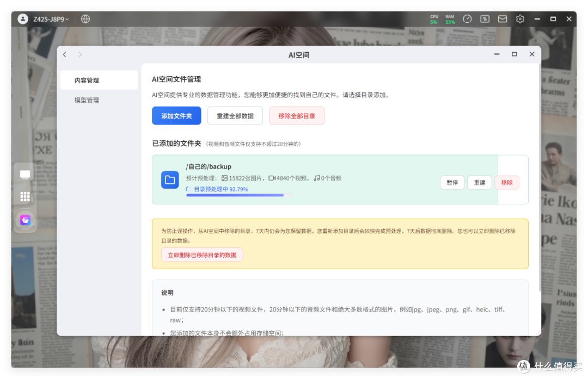The width and height of the screenshot is (588, 379).
Task: Open the RAM usage indicator
Action: pyautogui.click(x=450, y=19)
